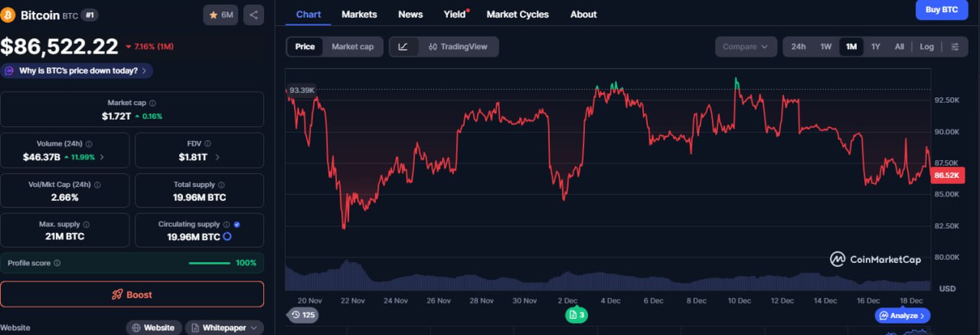The width and height of the screenshot is (980, 335).
Task: Open the Markets tab
Action: click(359, 14)
